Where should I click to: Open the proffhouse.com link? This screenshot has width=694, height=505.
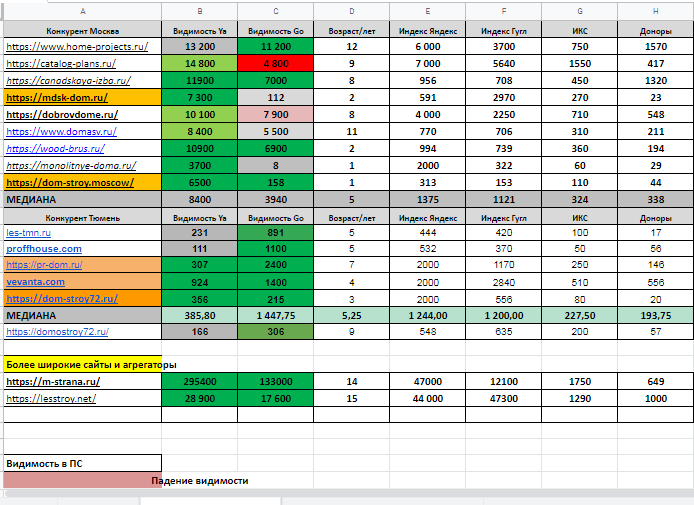point(44,249)
